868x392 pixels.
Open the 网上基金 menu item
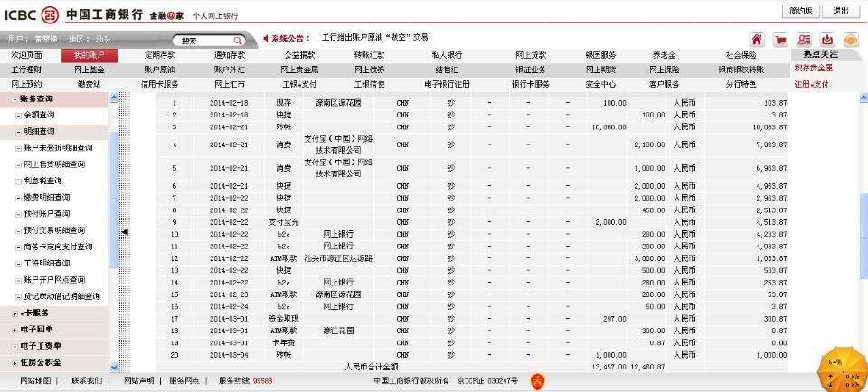point(90,70)
